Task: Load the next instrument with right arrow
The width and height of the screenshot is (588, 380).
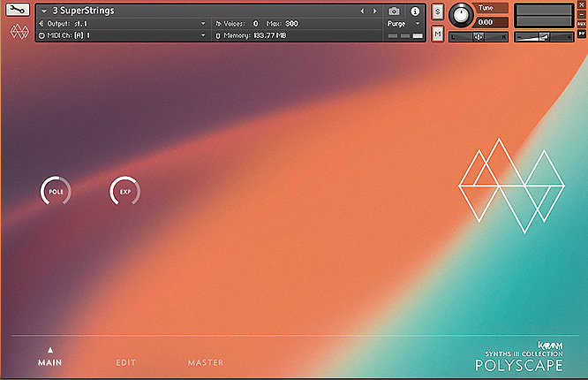Action: (x=374, y=11)
